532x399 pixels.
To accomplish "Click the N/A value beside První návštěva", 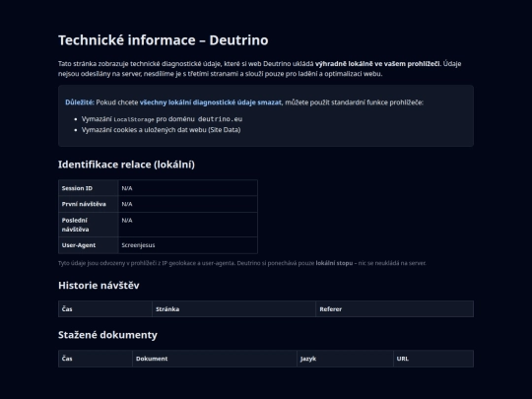I will coord(127,204).
